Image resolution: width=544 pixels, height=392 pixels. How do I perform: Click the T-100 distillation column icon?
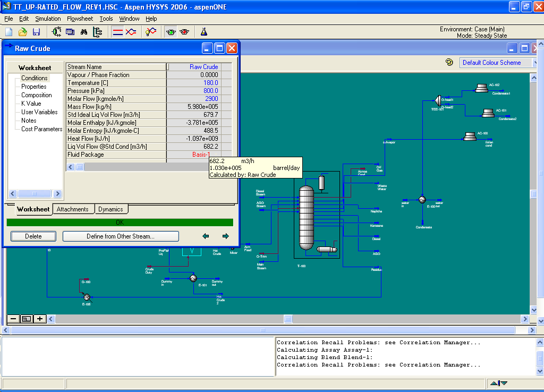(307, 218)
